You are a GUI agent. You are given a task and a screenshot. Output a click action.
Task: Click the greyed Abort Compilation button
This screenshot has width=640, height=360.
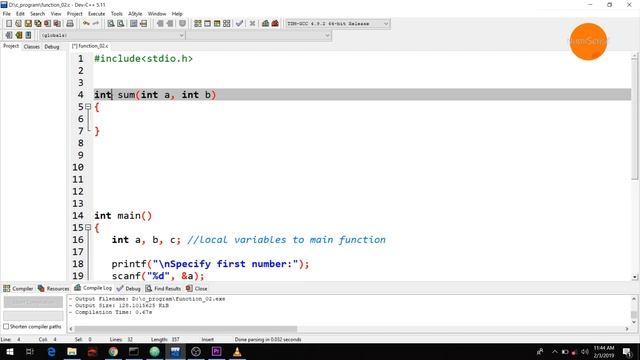33,302
